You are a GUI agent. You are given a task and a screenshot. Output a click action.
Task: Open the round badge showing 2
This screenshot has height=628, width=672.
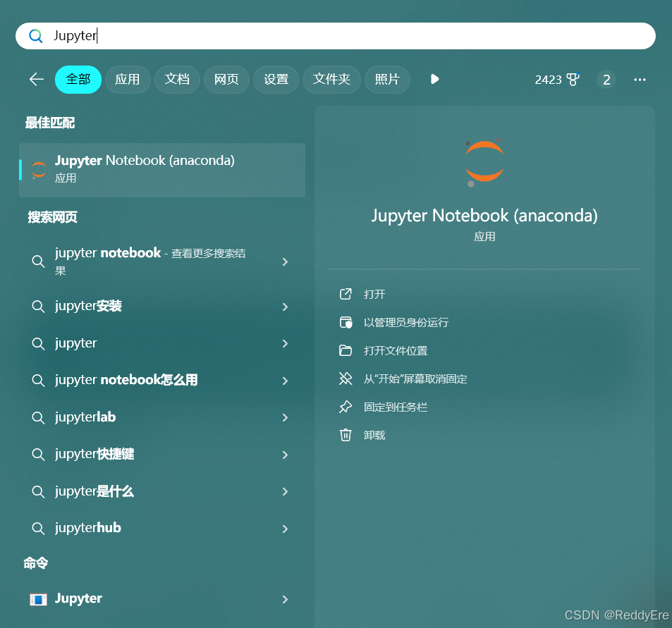point(606,80)
